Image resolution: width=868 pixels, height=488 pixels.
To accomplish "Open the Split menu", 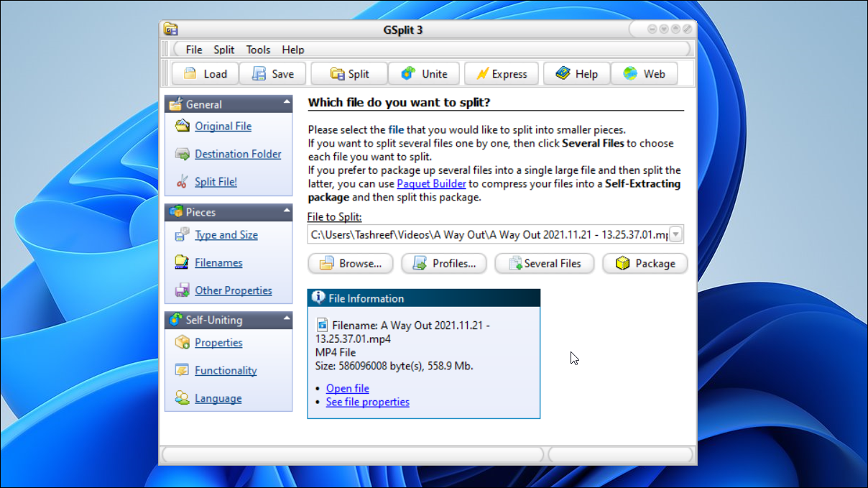I will [x=224, y=50].
